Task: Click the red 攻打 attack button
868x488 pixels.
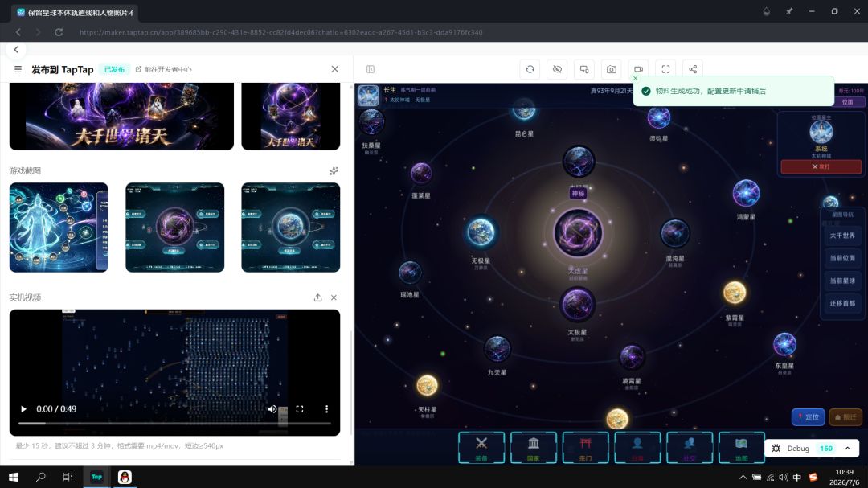Action: [x=821, y=166]
